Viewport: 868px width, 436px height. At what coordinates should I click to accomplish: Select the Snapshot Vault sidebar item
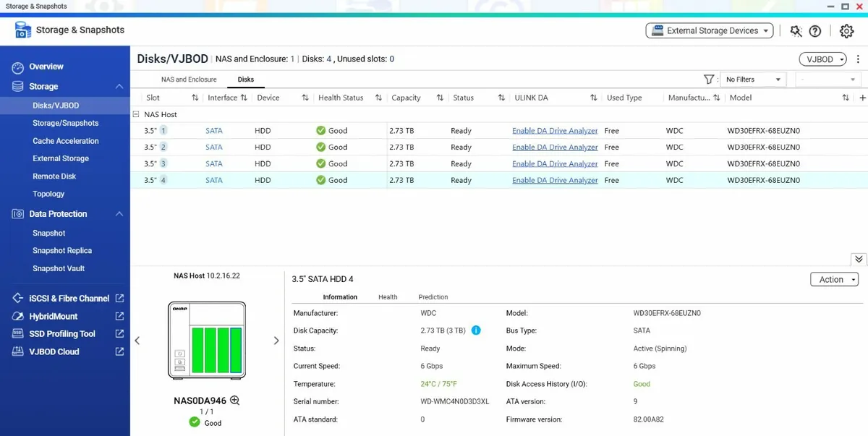click(x=59, y=268)
